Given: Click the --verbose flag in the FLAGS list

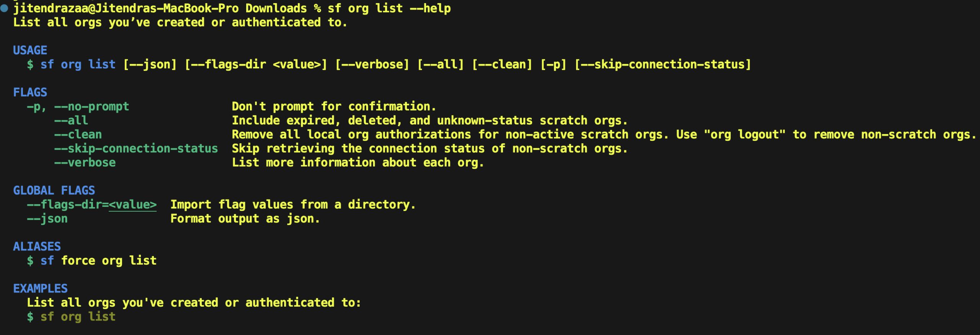Looking at the screenshot, I should (85, 163).
